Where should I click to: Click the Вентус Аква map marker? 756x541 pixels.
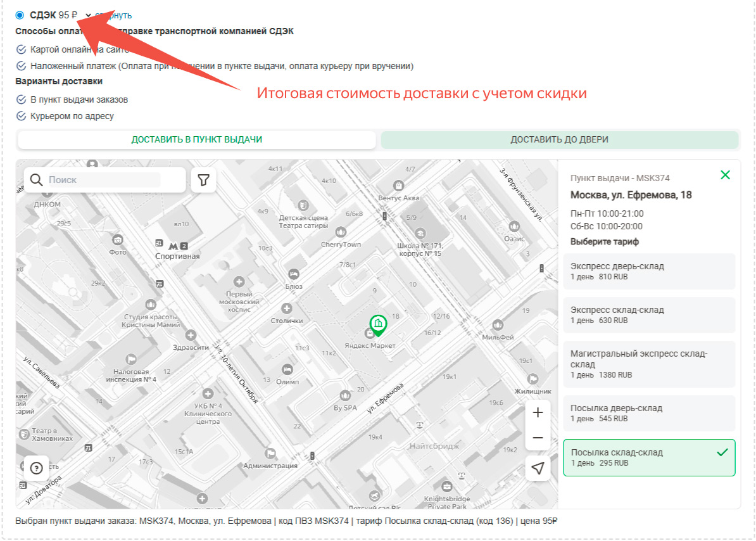coord(398,186)
